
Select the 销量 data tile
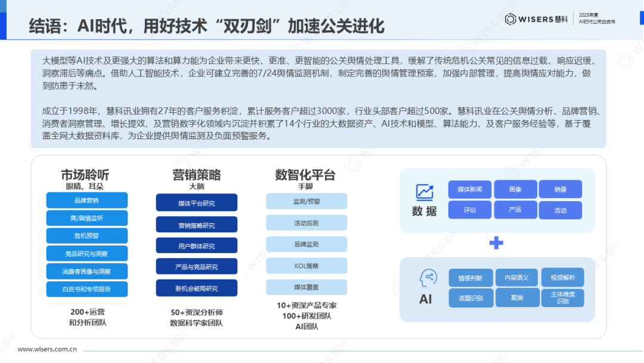[x=561, y=189]
